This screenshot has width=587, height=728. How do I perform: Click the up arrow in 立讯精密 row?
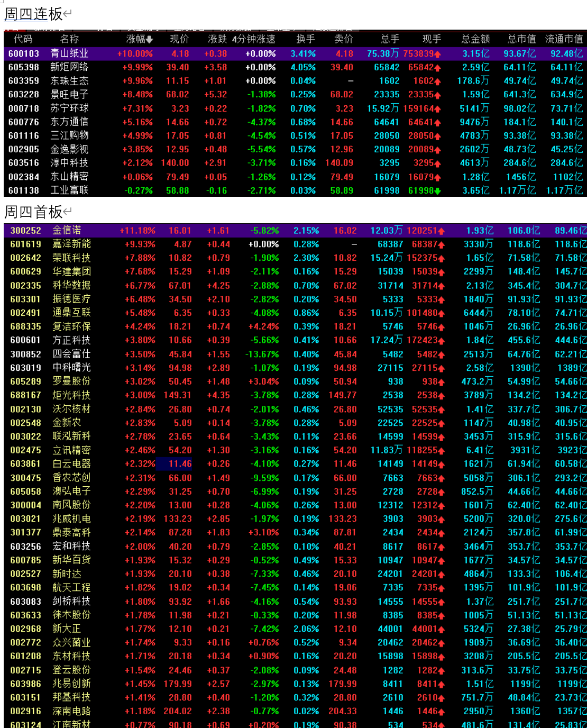pos(441,450)
